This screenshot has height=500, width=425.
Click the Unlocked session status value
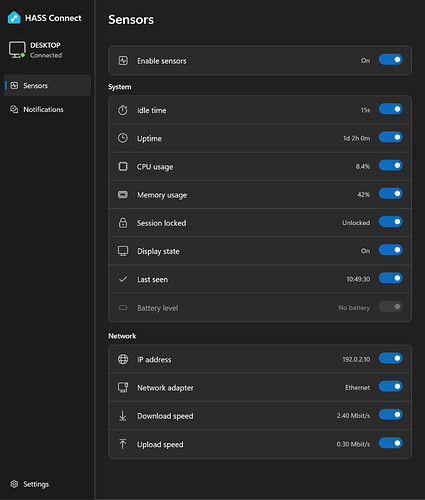tap(356, 223)
